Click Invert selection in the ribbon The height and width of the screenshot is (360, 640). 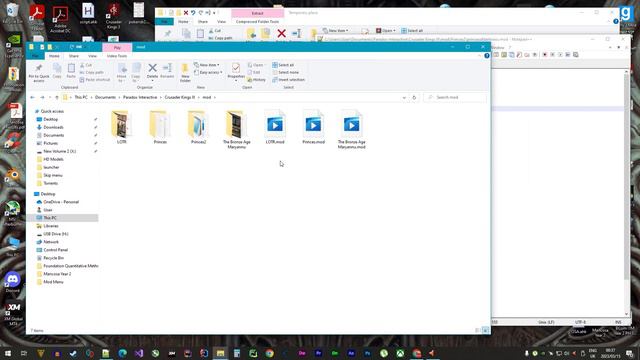(289, 80)
